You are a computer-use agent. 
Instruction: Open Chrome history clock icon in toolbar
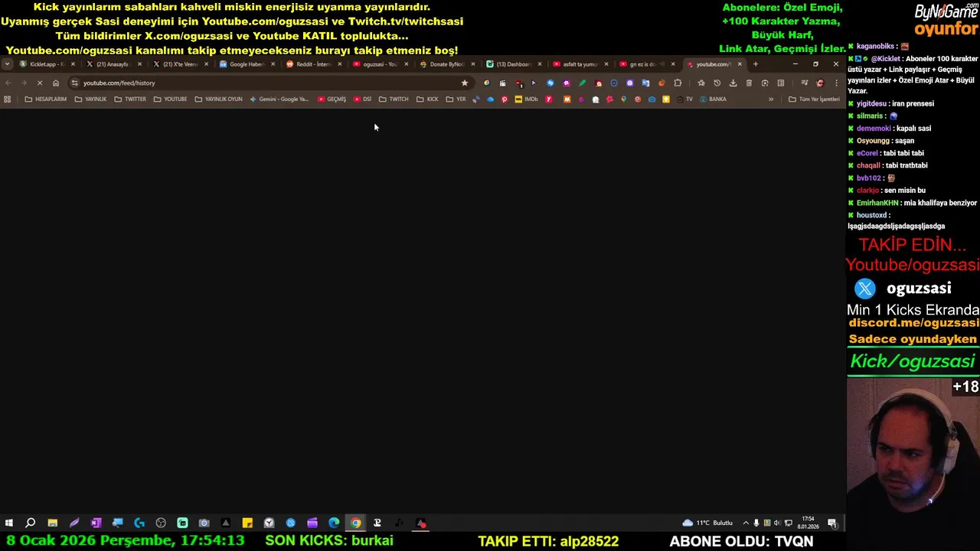pyautogui.click(x=717, y=83)
